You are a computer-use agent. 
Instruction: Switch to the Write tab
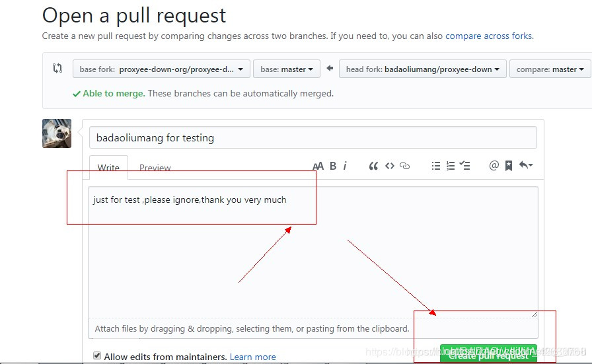pyautogui.click(x=108, y=167)
